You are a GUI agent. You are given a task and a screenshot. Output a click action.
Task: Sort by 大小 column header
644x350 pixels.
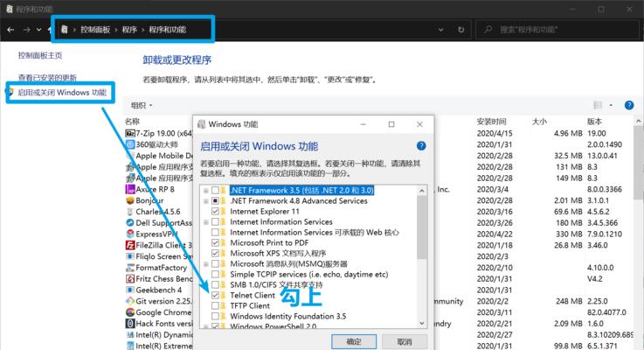point(539,122)
